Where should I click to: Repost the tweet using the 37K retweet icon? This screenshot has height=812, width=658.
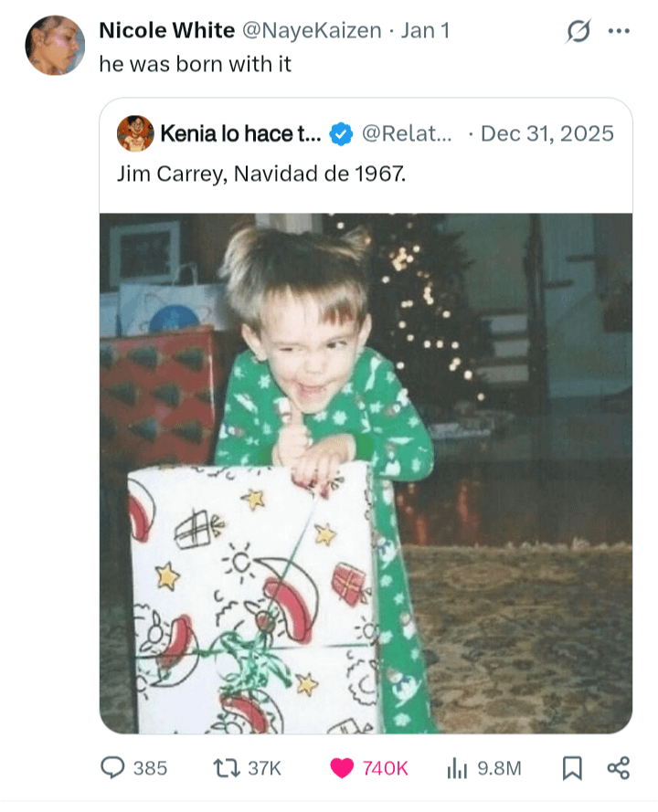223,768
